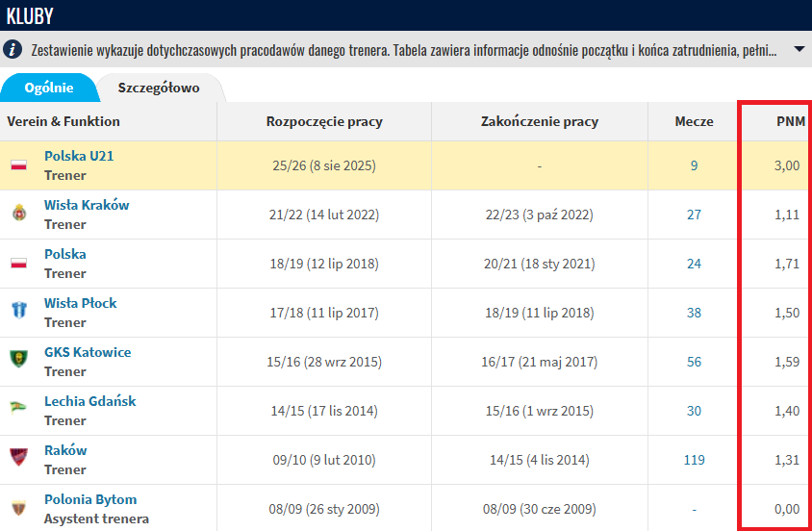Click the Raków club crest
Viewport: 812px width, 531px height.
19,459
